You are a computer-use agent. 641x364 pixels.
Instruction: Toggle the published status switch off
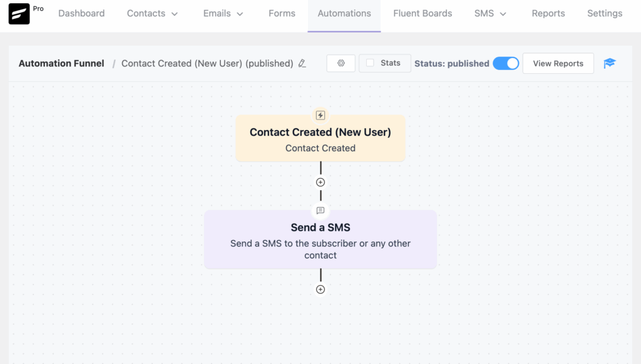506,63
